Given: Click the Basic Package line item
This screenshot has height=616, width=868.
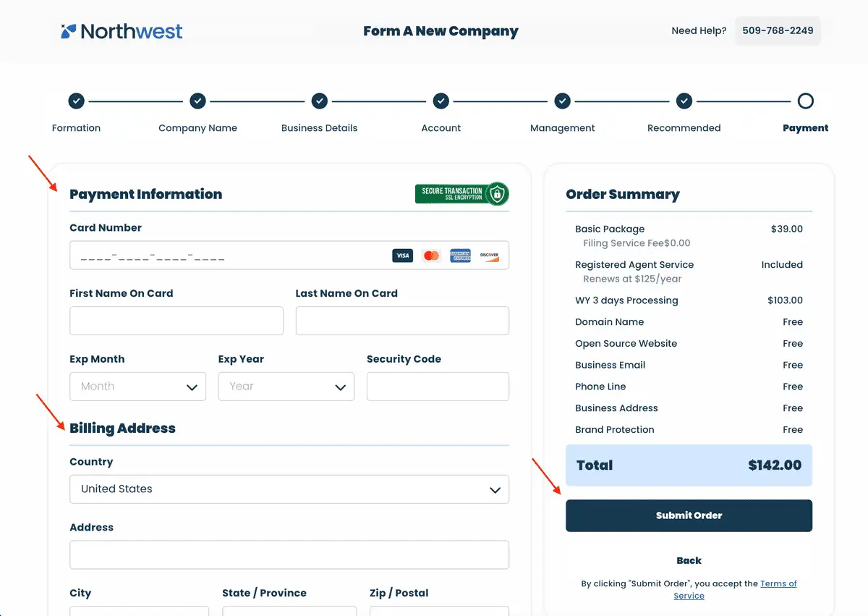Looking at the screenshot, I should click(x=610, y=229).
